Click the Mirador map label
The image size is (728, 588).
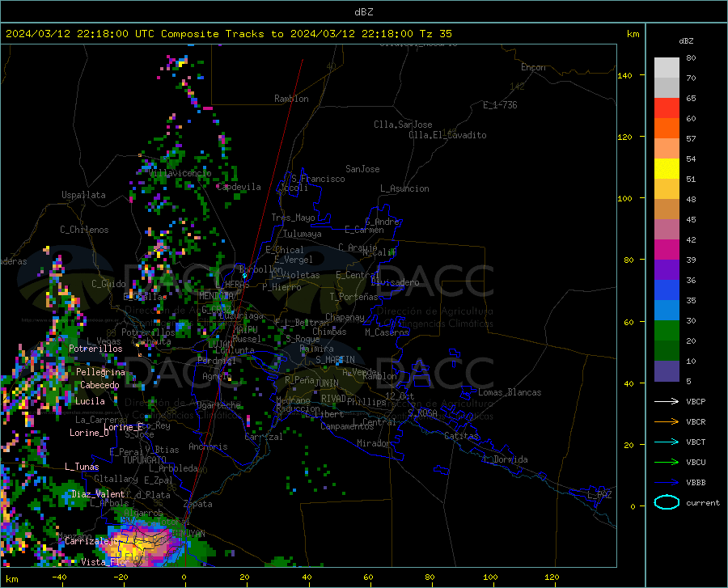373,443
